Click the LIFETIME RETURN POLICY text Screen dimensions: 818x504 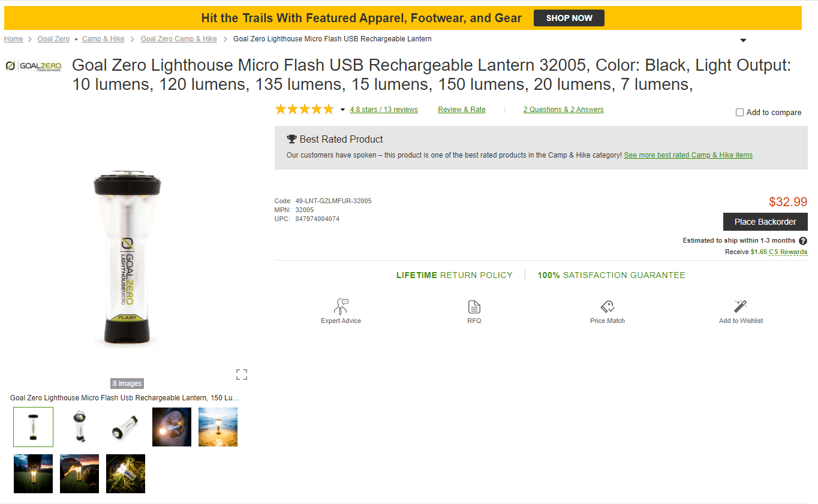(x=455, y=276)
